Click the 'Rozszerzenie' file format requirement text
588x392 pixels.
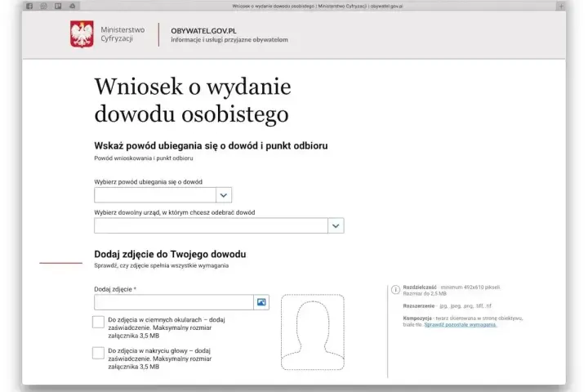[447, 306]
